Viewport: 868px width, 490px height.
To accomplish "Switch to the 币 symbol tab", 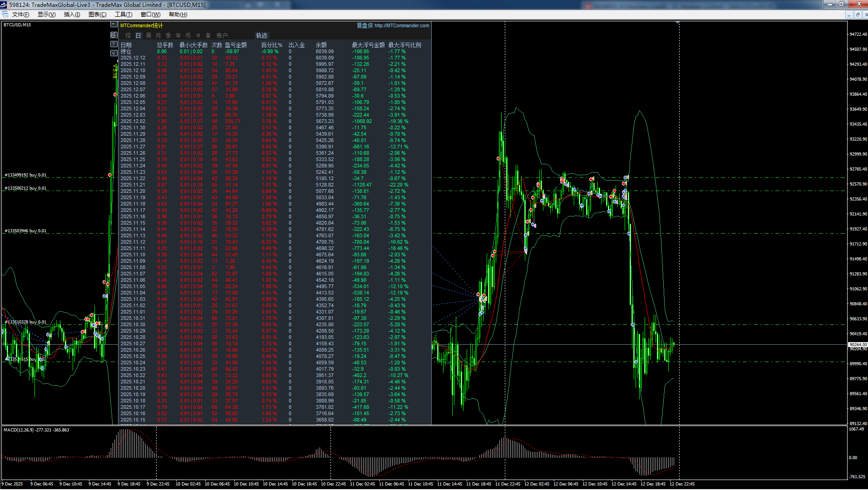I will [x=188, y=35].
